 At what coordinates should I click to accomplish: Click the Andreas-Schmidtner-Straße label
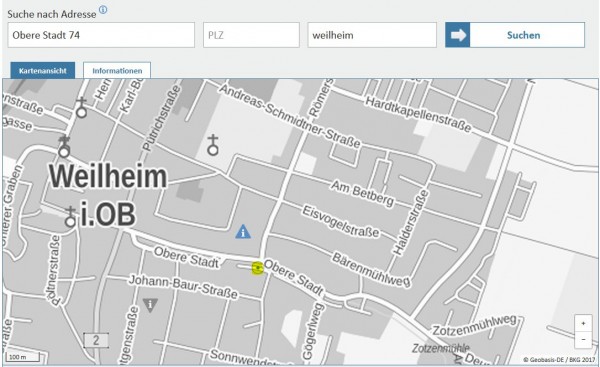coord(290,116)
